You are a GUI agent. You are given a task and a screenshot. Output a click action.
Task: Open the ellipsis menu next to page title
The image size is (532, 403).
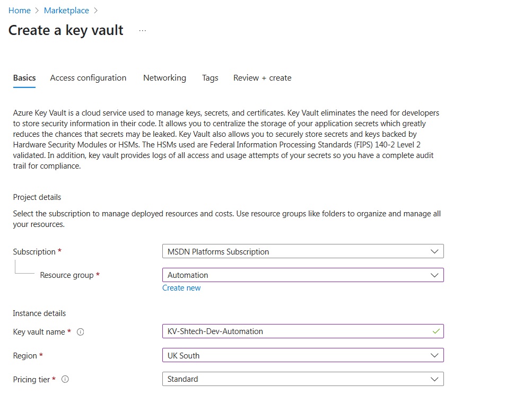pyautogui.click(x=142, y=31)
